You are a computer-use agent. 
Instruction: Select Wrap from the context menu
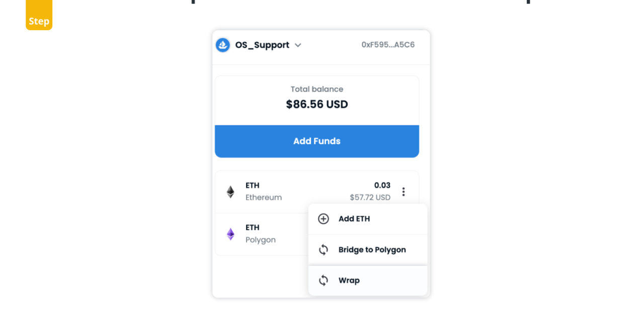pyautogui.click(x=350, y=280)
